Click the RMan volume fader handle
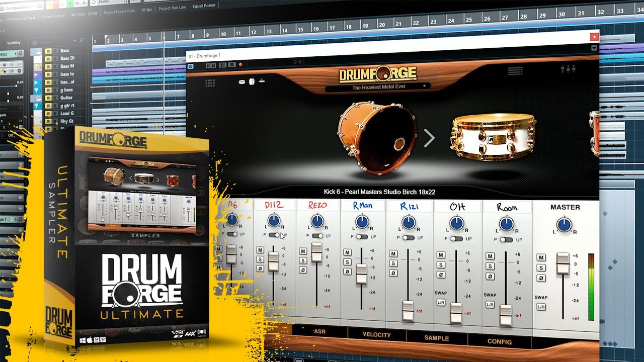644x362 pixels. coord(362,274)
